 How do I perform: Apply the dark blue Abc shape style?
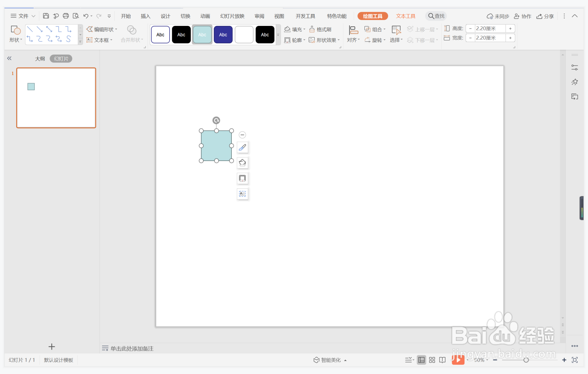[x=223, y=35]
